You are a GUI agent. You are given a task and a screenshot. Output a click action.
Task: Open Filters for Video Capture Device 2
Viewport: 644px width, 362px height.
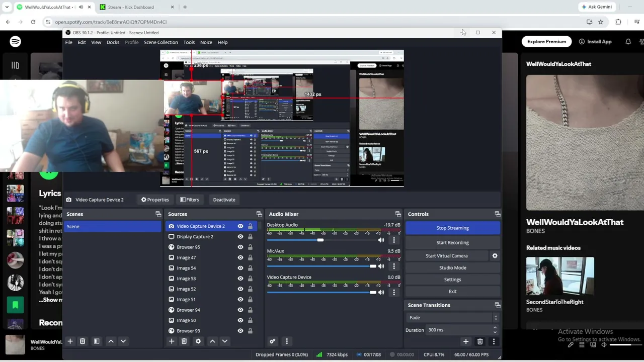coord(190,200)
